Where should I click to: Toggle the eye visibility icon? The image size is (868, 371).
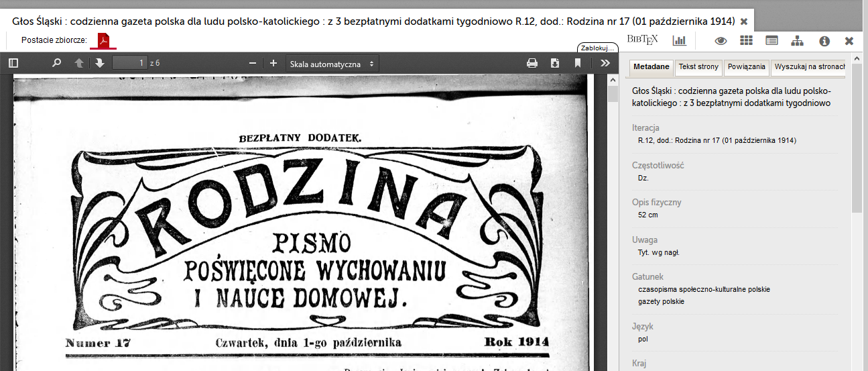click(721, 41)
